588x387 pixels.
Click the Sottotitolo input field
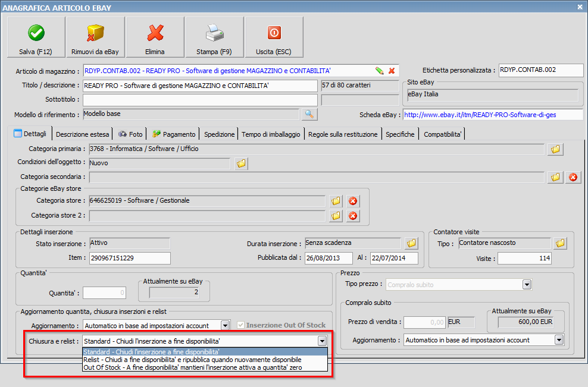point(200,100)
